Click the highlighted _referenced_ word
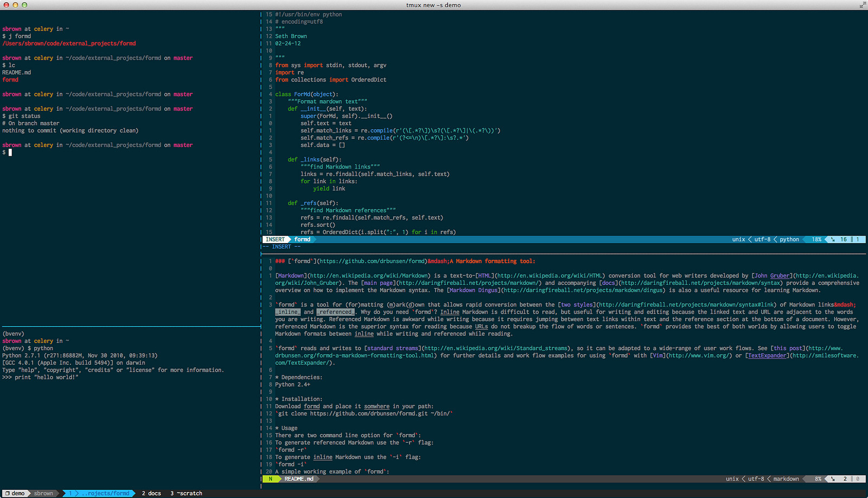Image resolution: width=868 pixels, height=498 pixels. 335,312
